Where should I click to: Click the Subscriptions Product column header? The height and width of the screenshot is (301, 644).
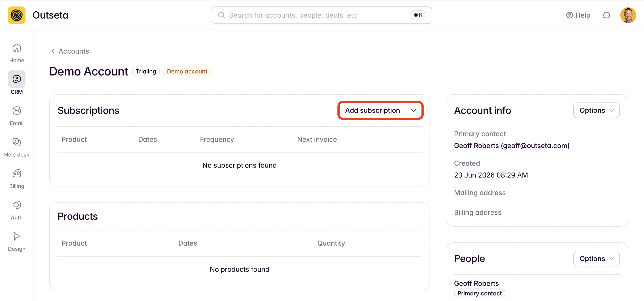point(74,139)
